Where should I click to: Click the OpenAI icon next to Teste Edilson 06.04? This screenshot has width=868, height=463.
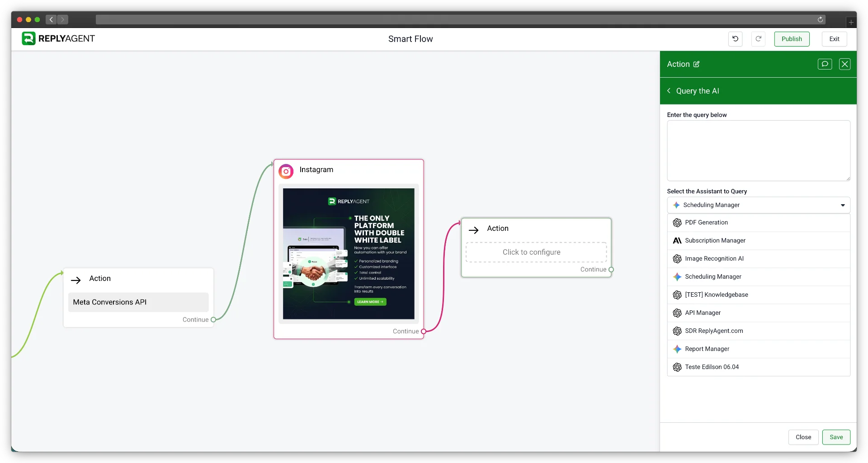point(677,367)
